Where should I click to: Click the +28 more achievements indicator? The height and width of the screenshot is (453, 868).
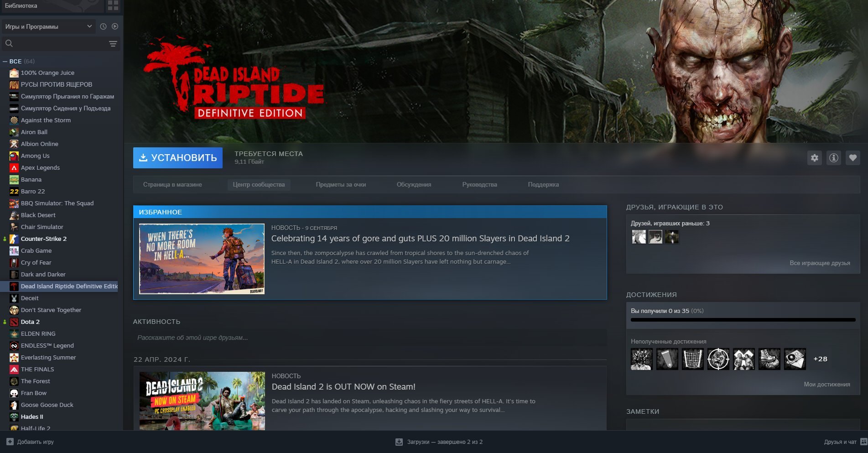point(820,359)
